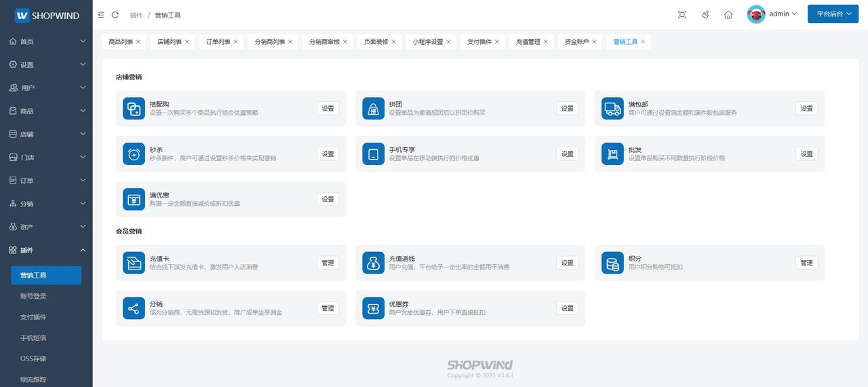Close the 分销商列表 tab
Viewport: 868px width, 387px height.
click(290, 41)
